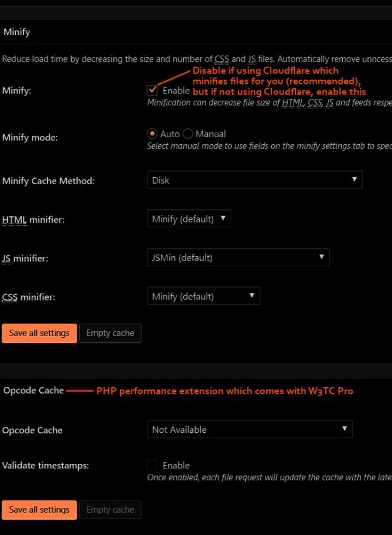392x535 pixels.
Task: Open the Opcode Cache dropdown
Action: (x=250, y=429)
